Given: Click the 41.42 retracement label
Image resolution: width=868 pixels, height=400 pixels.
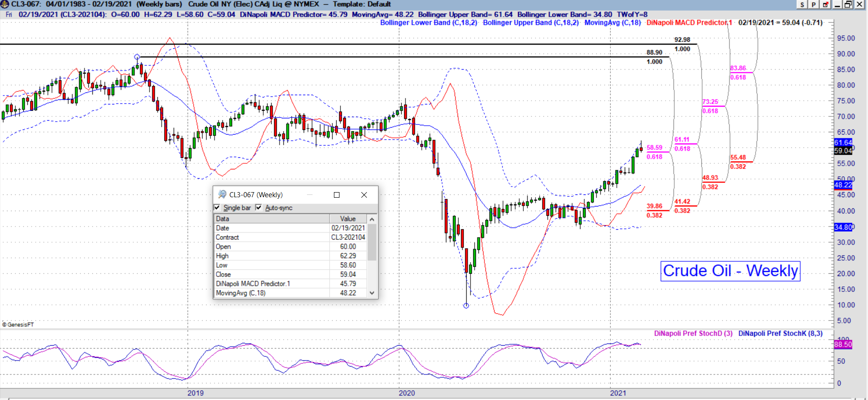Looking at the screenshot, I should [682, 201].
